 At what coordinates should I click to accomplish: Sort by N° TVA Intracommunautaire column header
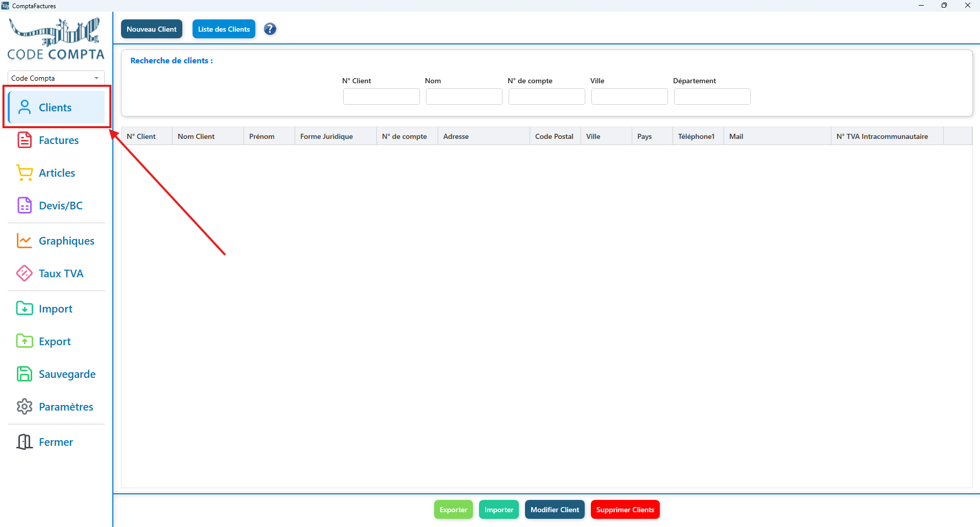[x=888, y=136]
